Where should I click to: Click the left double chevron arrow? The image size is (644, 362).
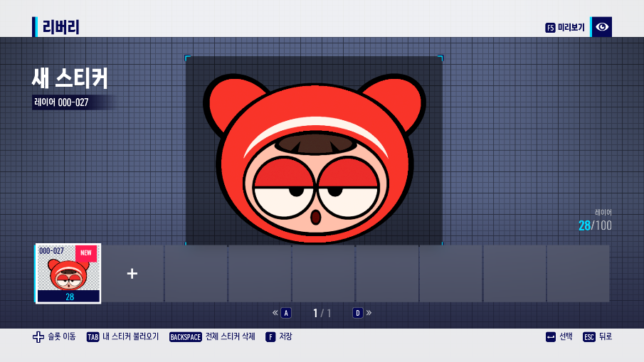[x=275, y=313]
